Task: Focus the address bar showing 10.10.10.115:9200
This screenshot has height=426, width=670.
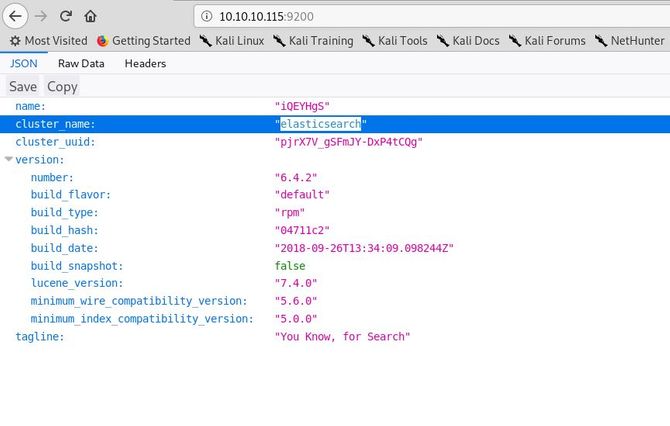Action: [432, 16]
